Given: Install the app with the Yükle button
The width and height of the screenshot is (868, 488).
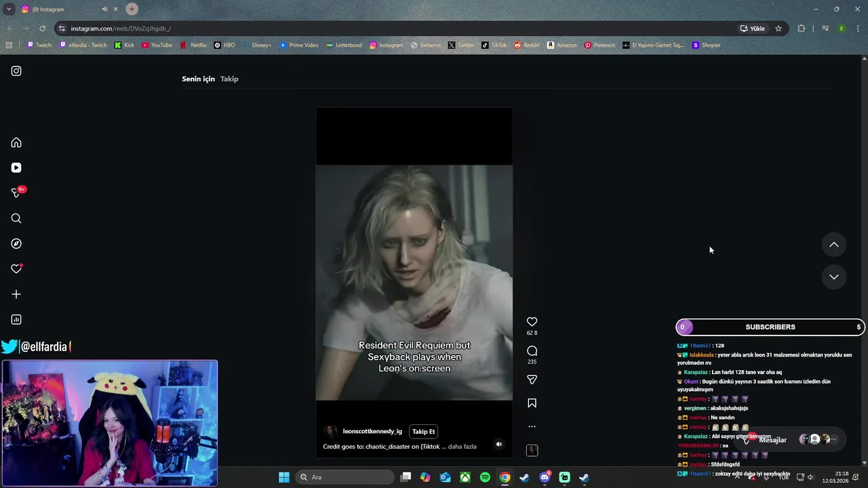Looking at the screenshot, I should tap(753, 28).
